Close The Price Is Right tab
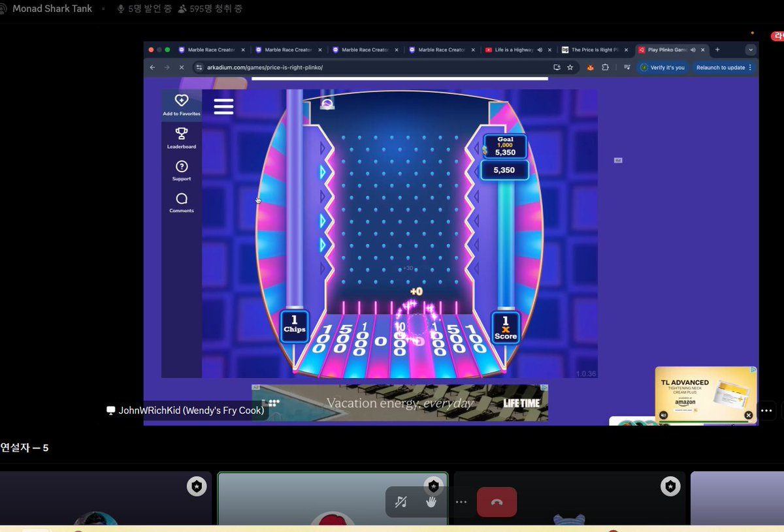784x532 pixels. 626,50
